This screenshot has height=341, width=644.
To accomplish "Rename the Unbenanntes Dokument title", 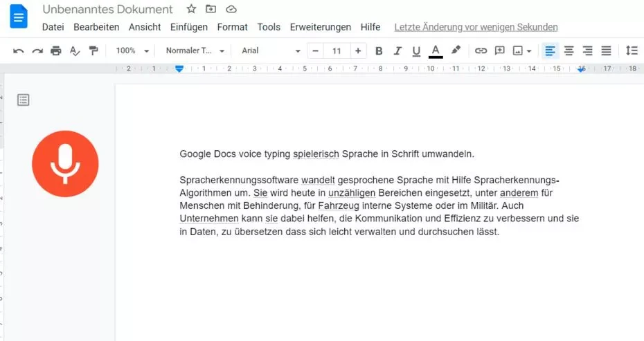I will (x=107, y=9).
